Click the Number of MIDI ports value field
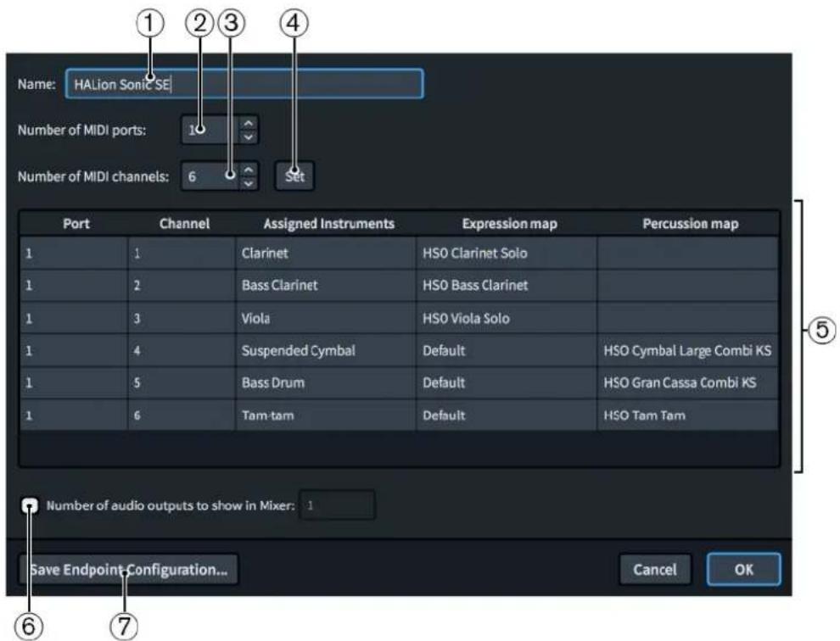 click(211, 130)
